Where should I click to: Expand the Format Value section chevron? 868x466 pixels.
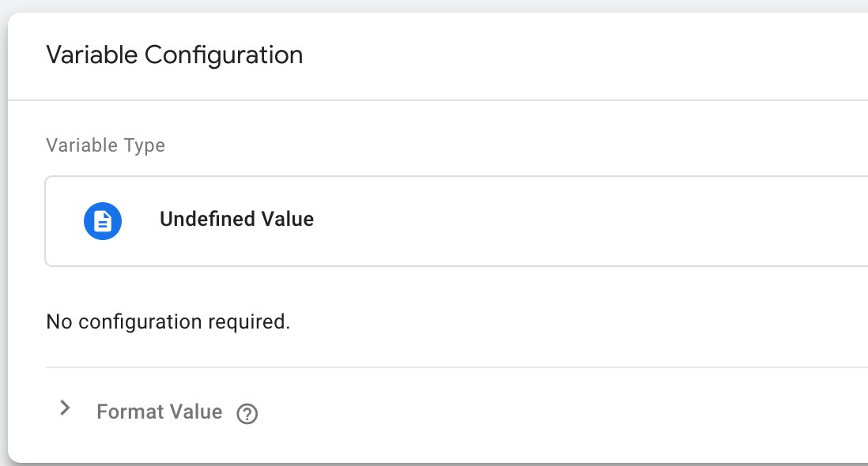tap(65, 408)
